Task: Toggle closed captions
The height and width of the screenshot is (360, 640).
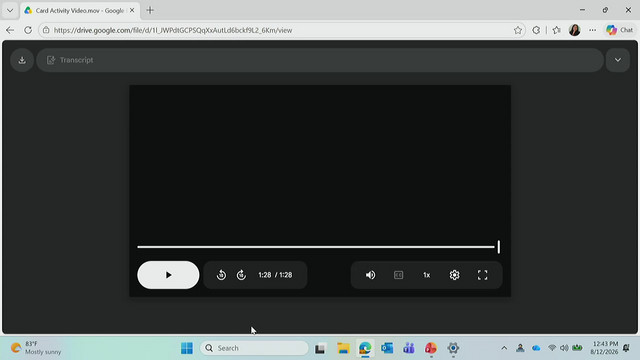Action: pos(398,275)
